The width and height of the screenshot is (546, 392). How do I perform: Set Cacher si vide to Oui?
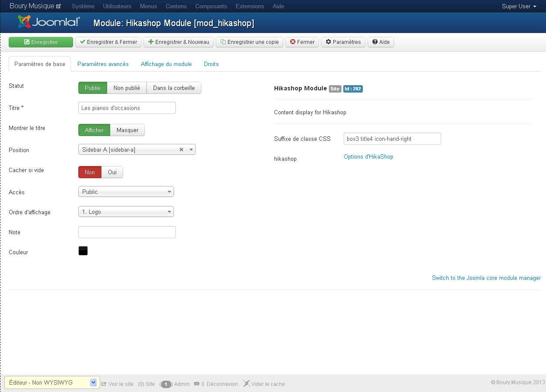click(x=112, y=172)
